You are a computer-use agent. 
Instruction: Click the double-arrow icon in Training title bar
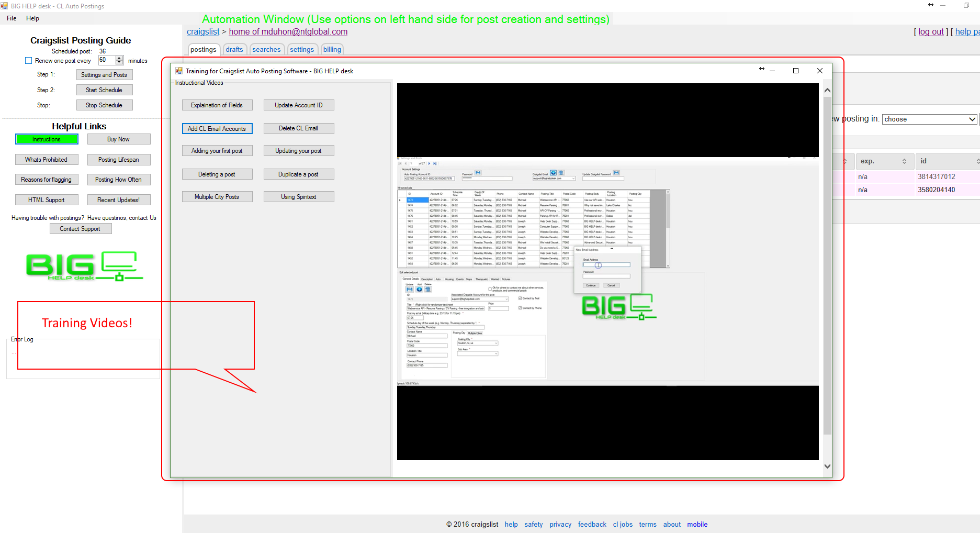[762, 69]
